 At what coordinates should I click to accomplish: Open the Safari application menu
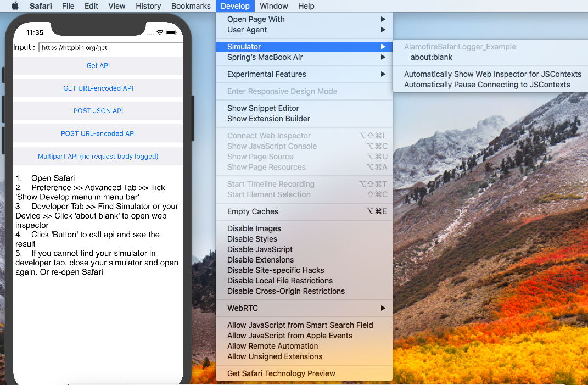pyautogui.click(x=41, y=6)
